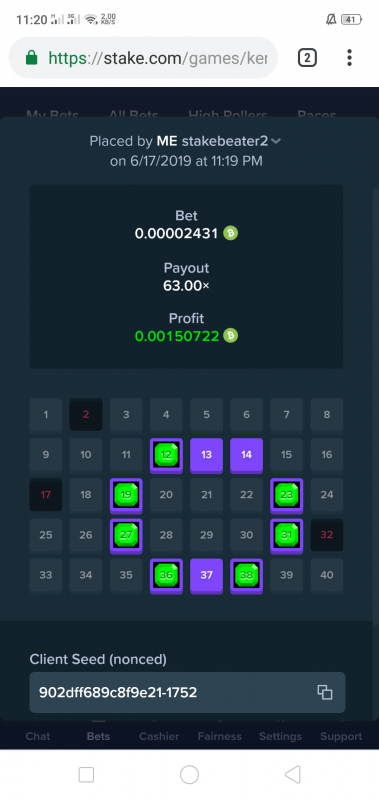Click keno tile number 24
Image resolution: width=379 pixels, height=800 pixels.
point(327,494)
